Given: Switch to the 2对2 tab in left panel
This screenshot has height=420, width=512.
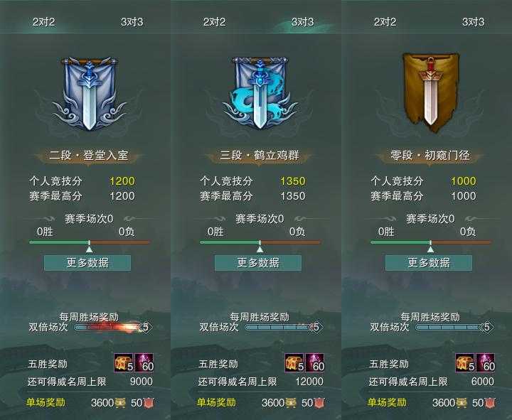Looking at the screenshot, I should (x=44, y=22).
